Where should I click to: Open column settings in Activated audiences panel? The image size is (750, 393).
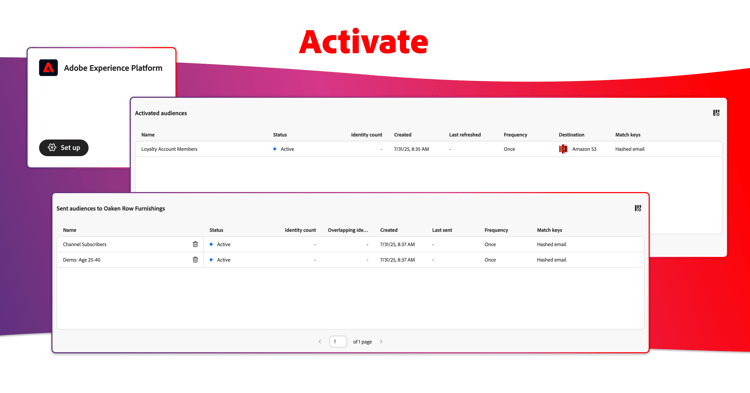716,113
